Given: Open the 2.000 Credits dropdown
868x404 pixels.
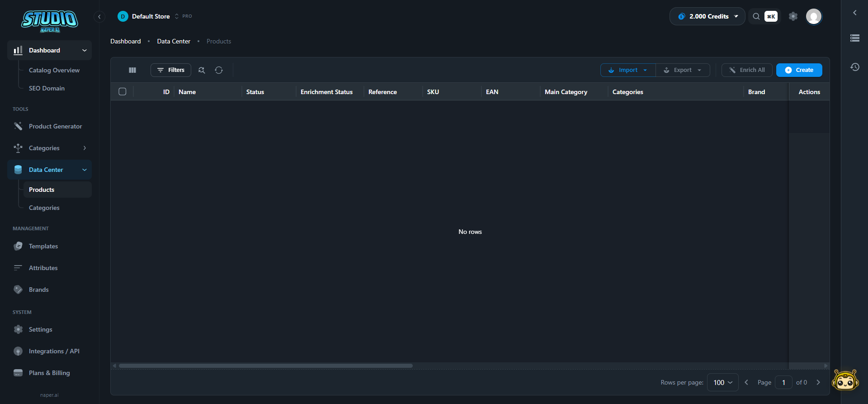Looking at the screenshot, I should coord(708,16).
